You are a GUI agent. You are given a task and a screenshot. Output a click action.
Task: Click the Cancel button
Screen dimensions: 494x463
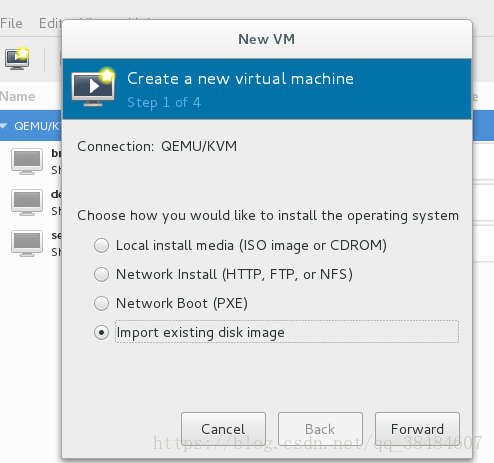tap(223, 429)
